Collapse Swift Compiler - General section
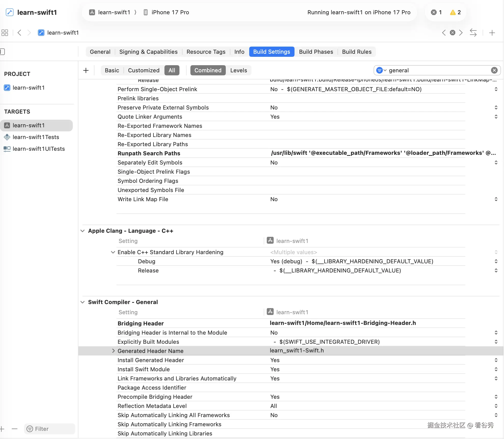Image resolution: width=504 pixels, height=439 pixels. coord(82,302)
